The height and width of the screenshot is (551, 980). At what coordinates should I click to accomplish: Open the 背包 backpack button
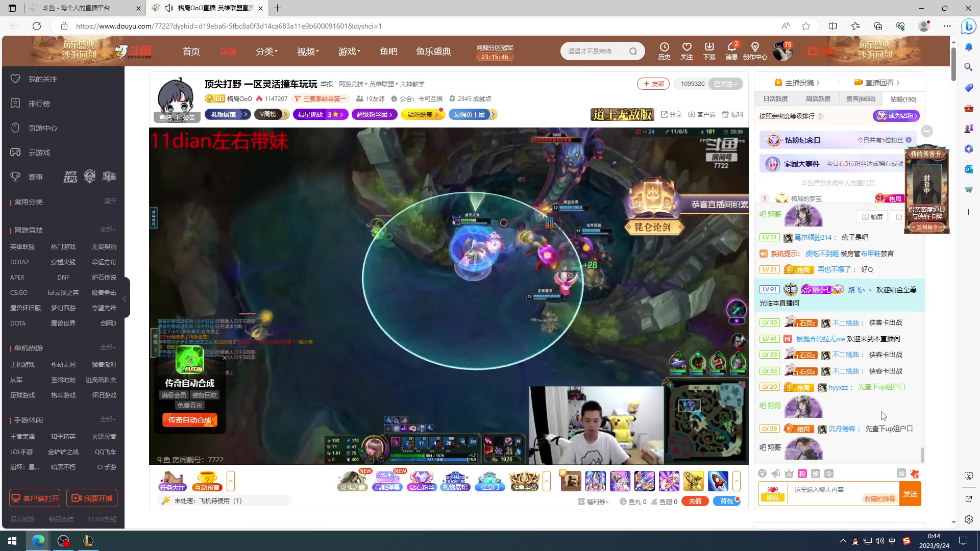(x=726, y=502)
